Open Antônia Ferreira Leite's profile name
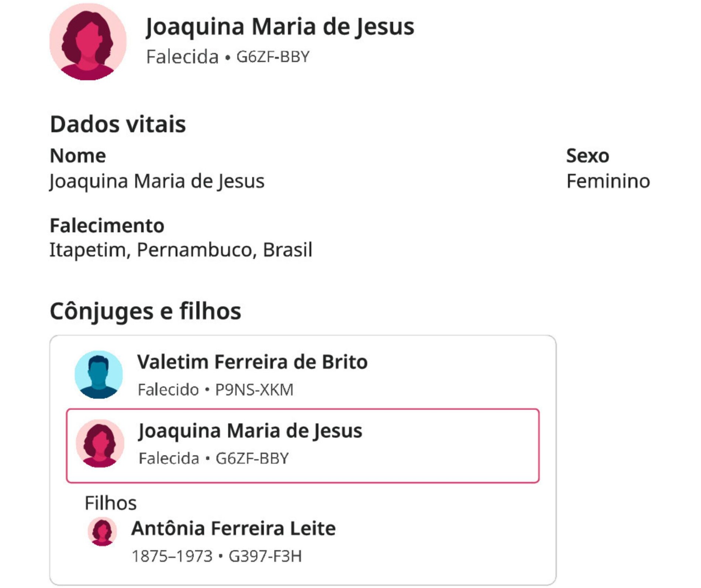701x588 pixels. 233,528
